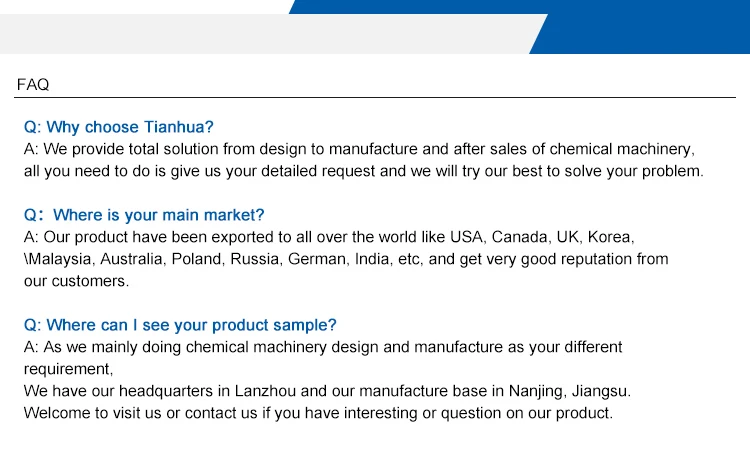Click the line 'all you need to do is give us'
Screen dimensions: 750x471
pos(364,171)
